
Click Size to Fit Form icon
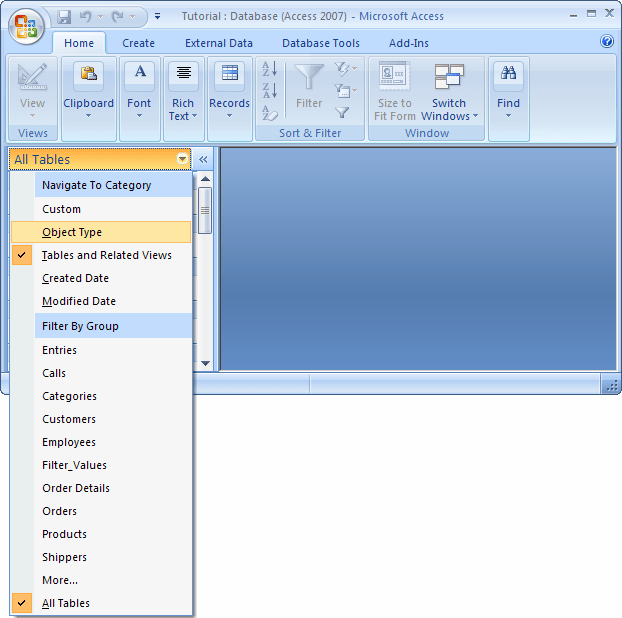(x=394, y=75)
